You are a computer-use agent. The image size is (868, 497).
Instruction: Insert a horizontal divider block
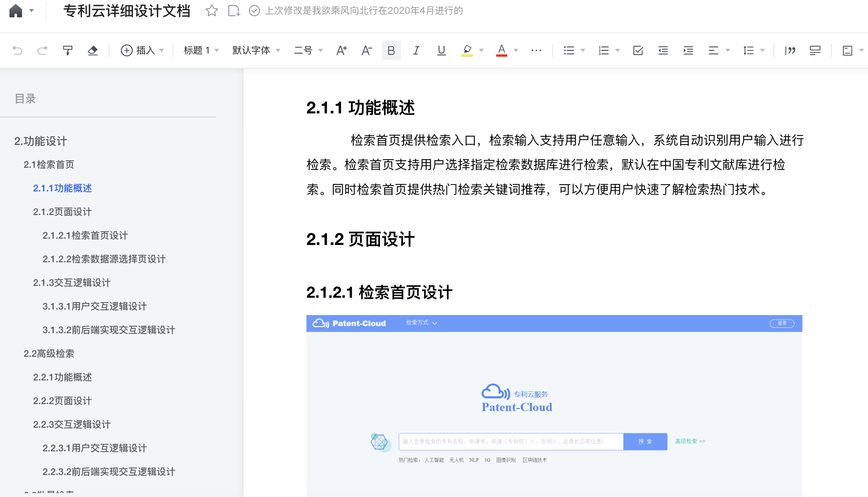pos(815,50)
